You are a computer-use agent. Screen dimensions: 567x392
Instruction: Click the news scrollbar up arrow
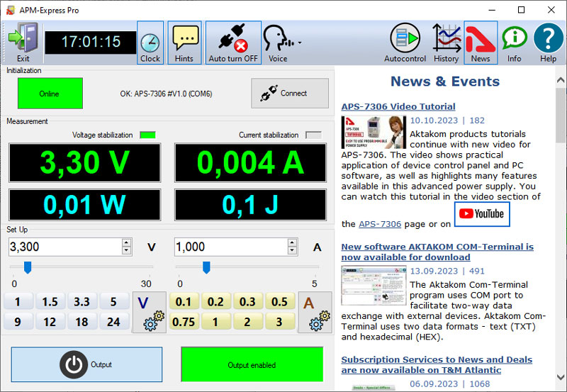[561, 80]
